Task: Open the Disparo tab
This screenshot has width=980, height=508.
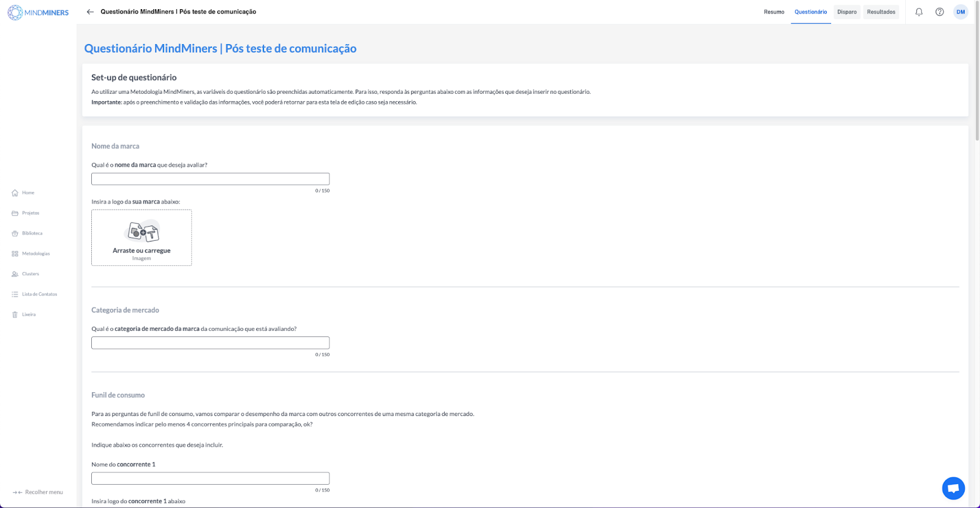Action: (847, 12)
